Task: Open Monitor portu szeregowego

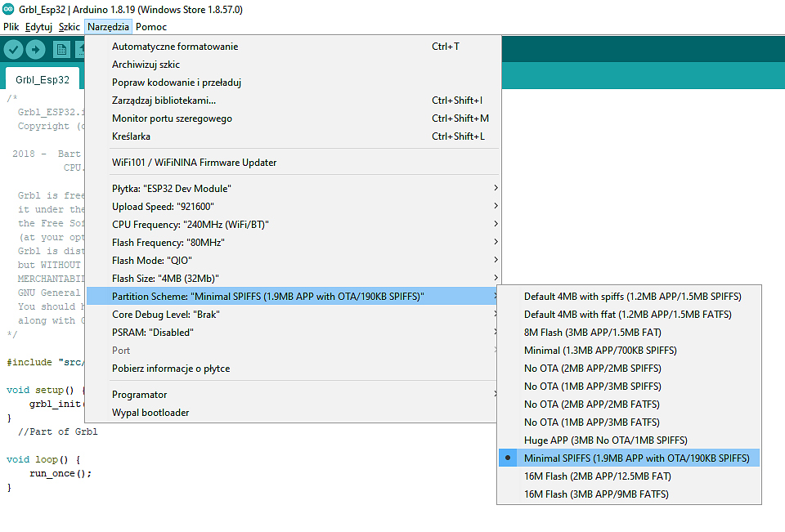Action: (293, 118)
